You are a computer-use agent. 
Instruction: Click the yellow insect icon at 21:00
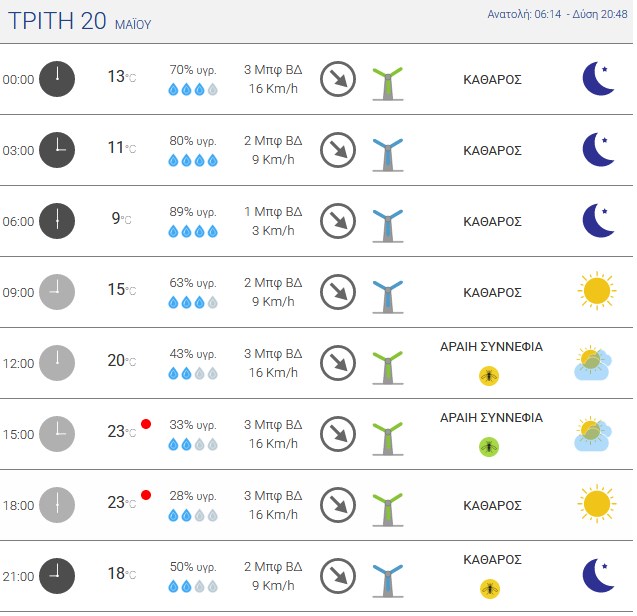490,589
